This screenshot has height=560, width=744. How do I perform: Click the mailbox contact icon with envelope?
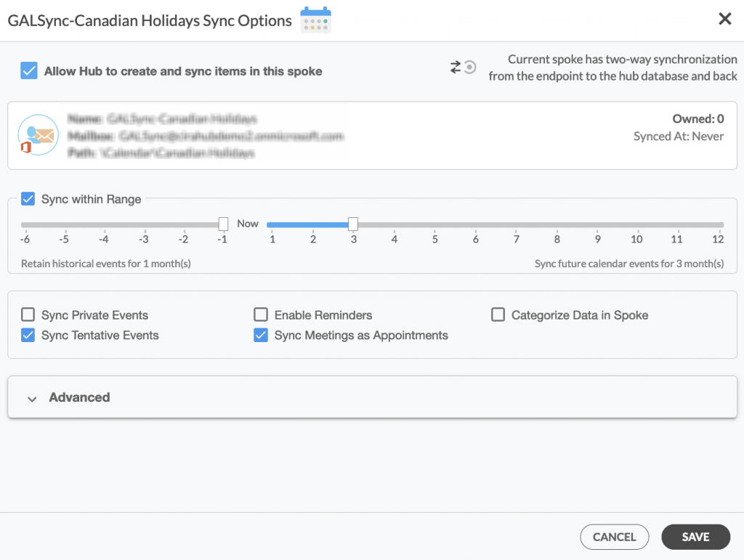click(x=38, y=135)
